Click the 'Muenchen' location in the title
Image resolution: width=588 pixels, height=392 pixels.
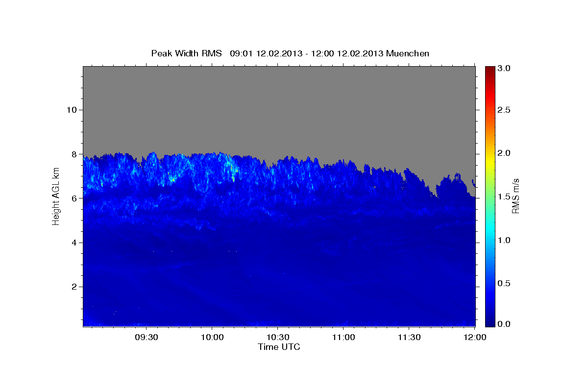pyautogui.click(x=408, y=53)
